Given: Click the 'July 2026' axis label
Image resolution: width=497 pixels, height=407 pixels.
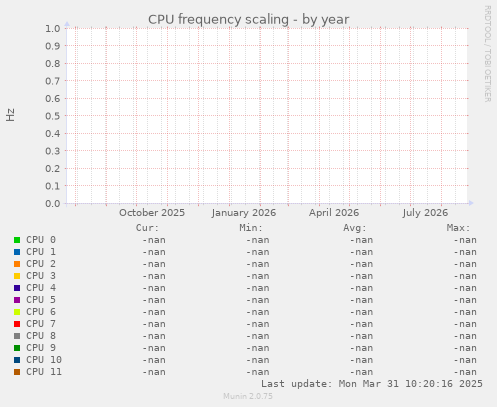Looking at the screenshot, I should 425,213.
